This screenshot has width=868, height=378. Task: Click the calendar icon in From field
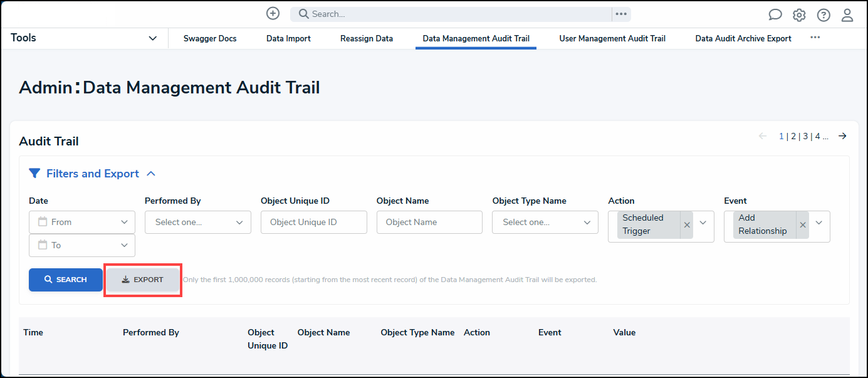[x=43, y=222]
